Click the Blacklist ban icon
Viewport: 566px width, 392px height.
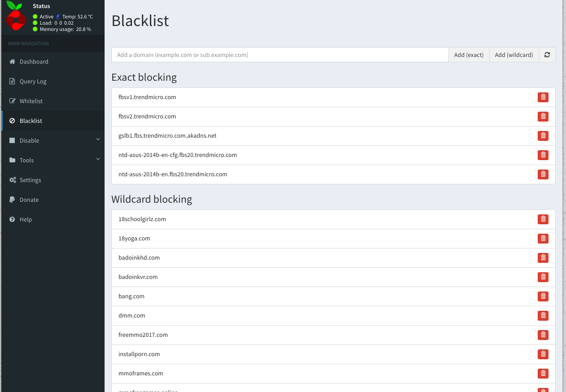point(13,121)
